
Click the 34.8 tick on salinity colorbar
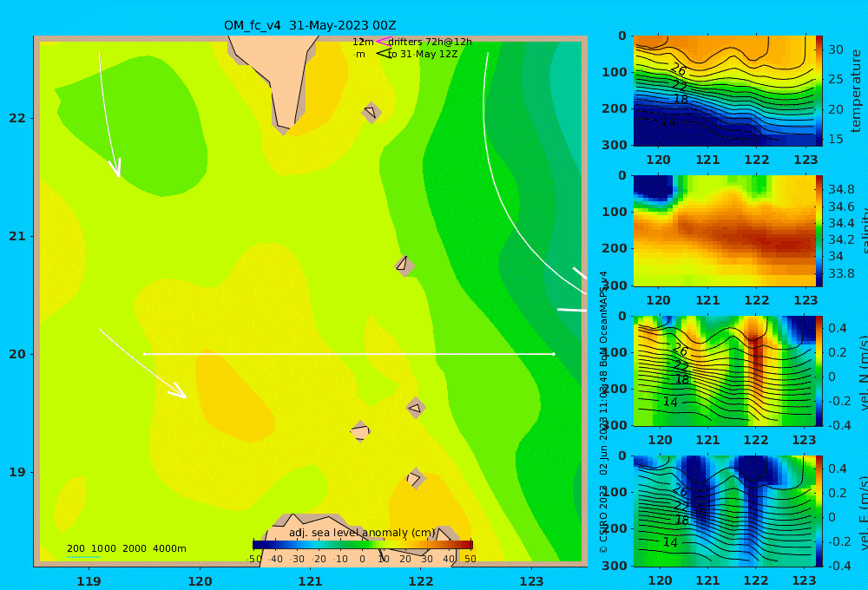pos(841,189)
